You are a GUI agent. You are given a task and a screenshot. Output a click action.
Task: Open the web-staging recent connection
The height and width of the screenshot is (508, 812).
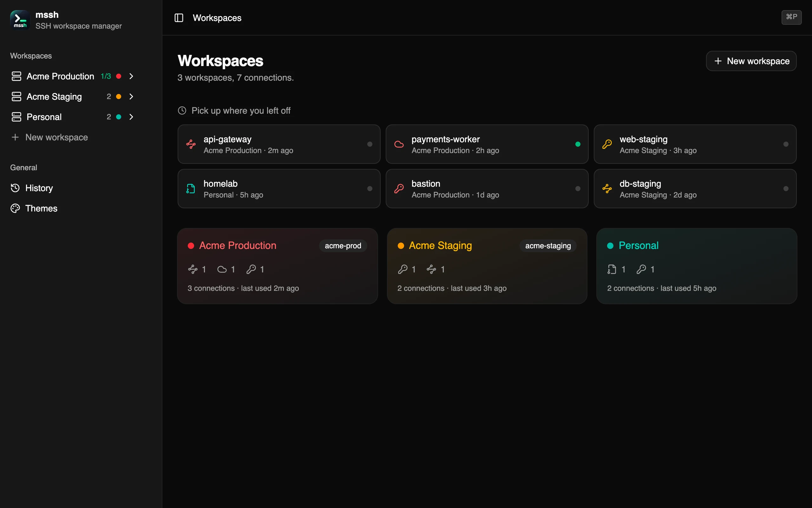[695, 144]
